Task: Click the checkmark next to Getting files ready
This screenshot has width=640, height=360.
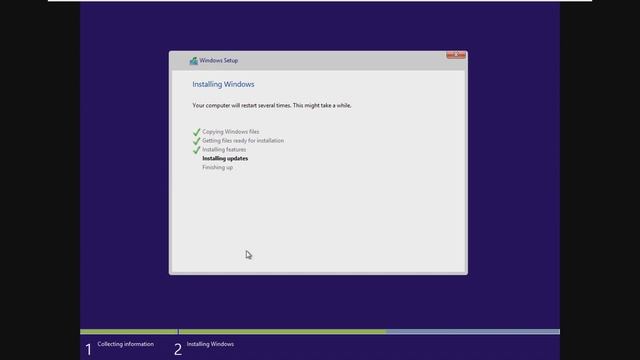Action: click(x=196, y=141)
